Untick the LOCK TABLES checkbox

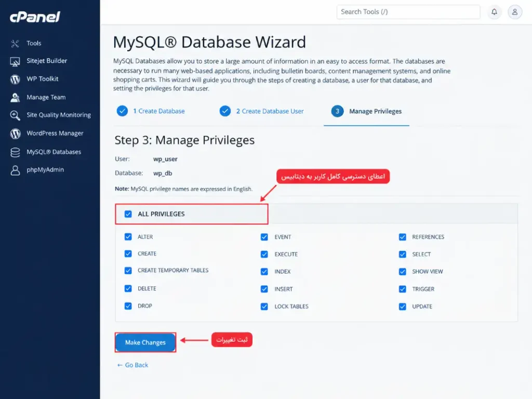(264, 307)
